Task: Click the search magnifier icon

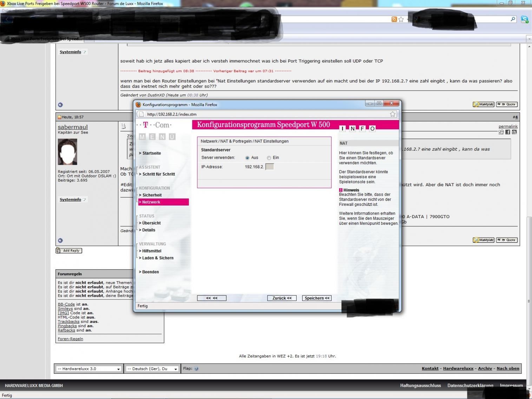Action: point(513,19)
